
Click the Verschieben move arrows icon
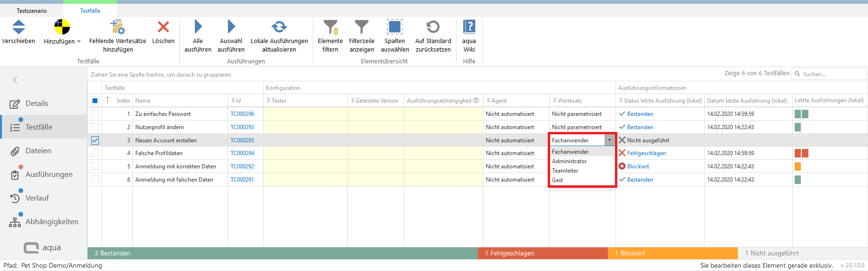pos(18,27)
